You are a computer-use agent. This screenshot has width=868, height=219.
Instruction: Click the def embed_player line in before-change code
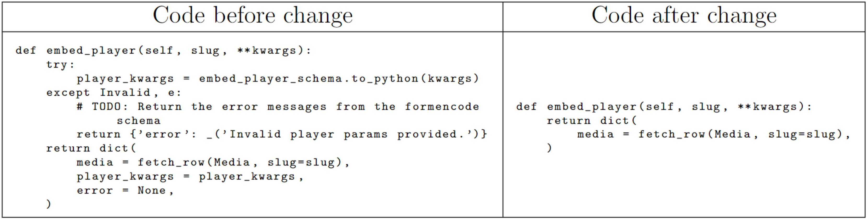(163, 50)
